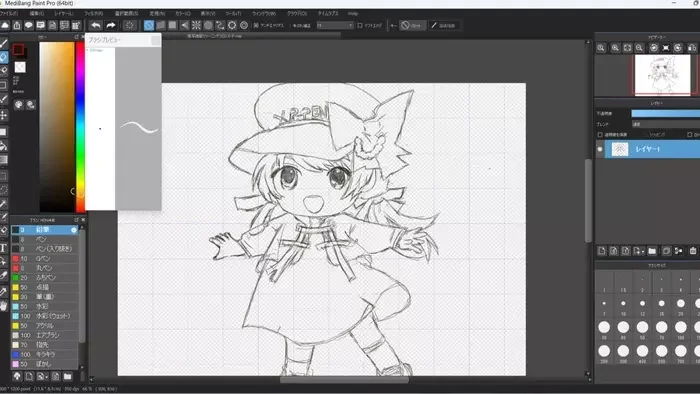Click fit-to-window icon in Navigator
Image resolution: width=700 pixels, height=394 pixels.
pyautogui.click(x=627, y=48)
